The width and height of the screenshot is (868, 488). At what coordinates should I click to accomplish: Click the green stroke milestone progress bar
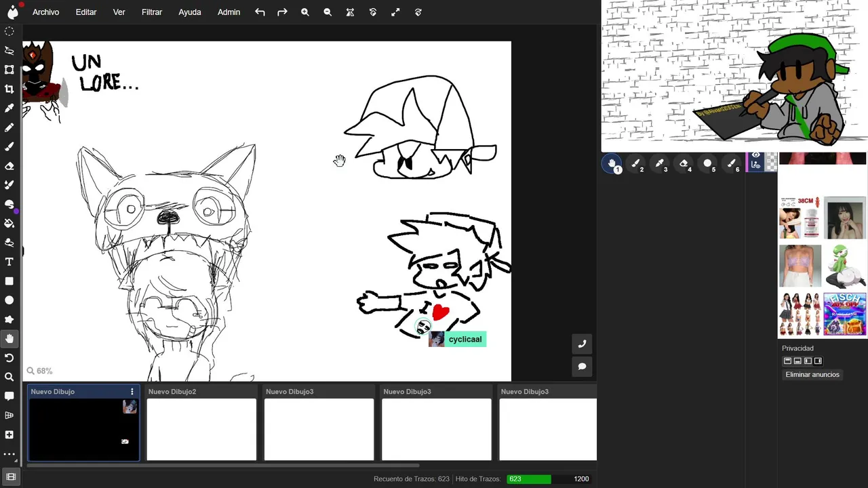click(x=529, y=479)
